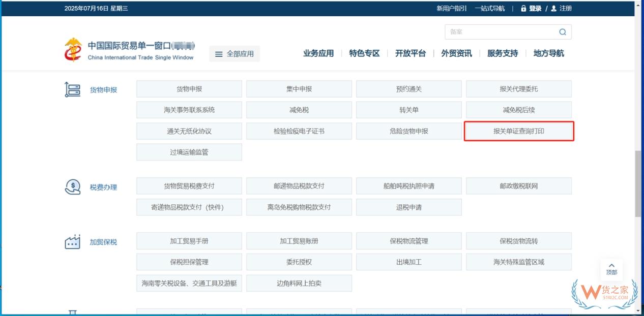The image size is (644, 316).
Task: Click the search magnifier icon
Action: (563, 31)
